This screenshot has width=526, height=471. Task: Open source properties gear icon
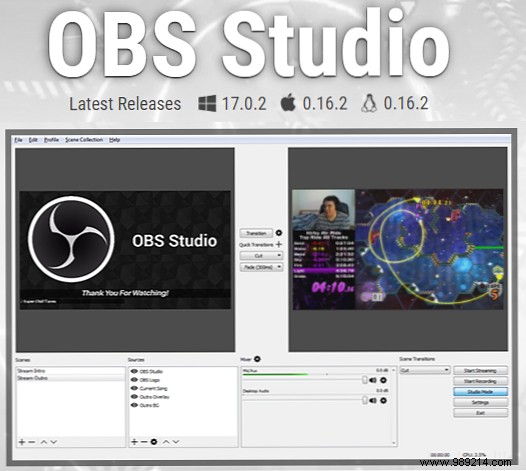coord(154,442)
